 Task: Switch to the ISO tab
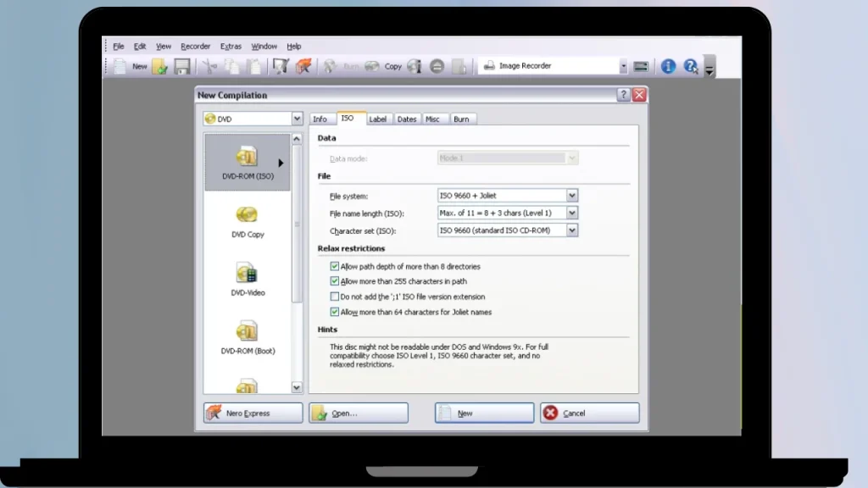click(x=350, y=118)
